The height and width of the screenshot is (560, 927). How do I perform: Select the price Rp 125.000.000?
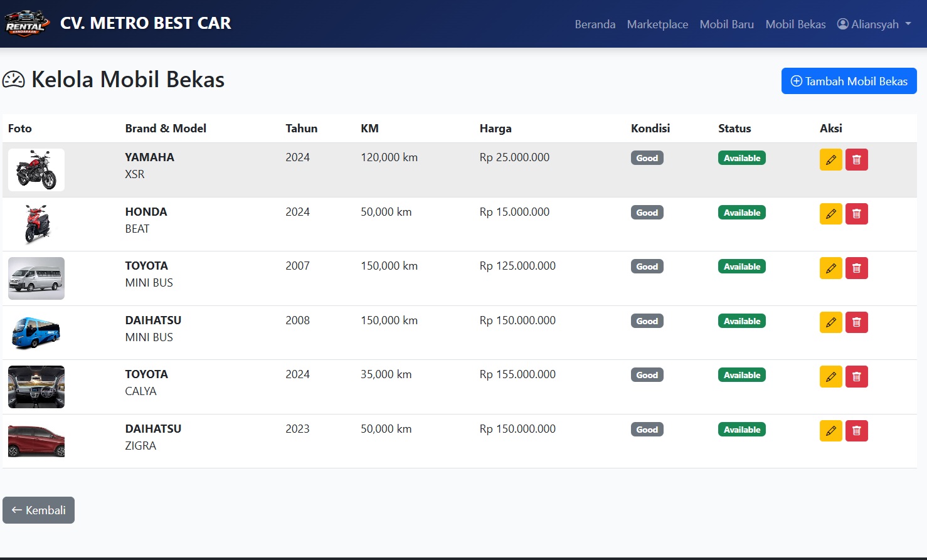point(517,266)
